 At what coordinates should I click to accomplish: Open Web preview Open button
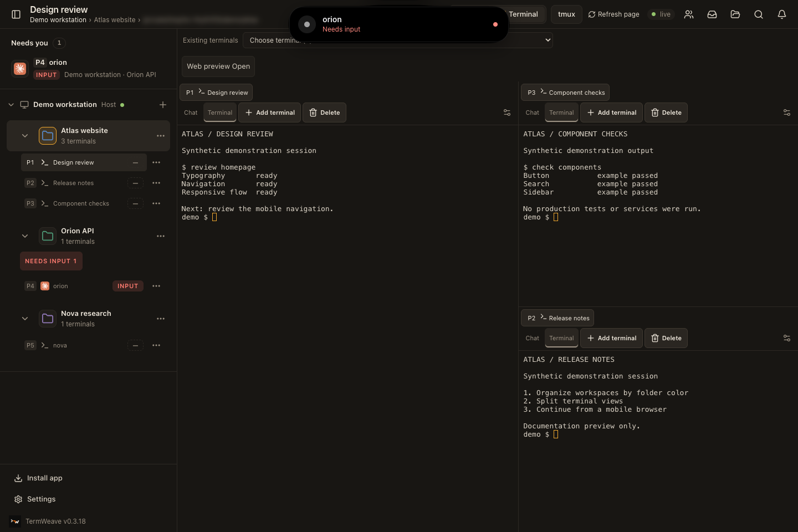coord(218,66)
